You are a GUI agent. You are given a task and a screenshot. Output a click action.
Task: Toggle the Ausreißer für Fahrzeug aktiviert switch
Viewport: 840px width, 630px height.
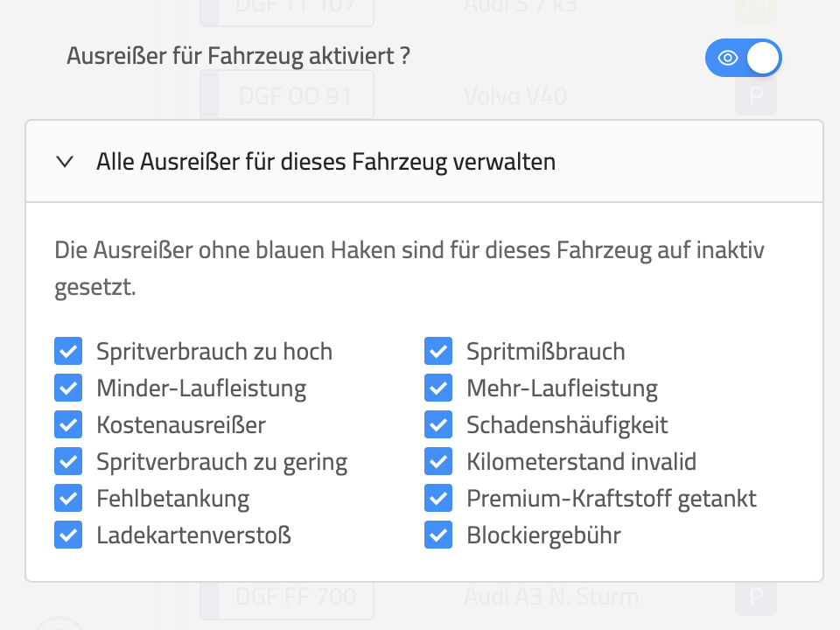click(743, 59)
